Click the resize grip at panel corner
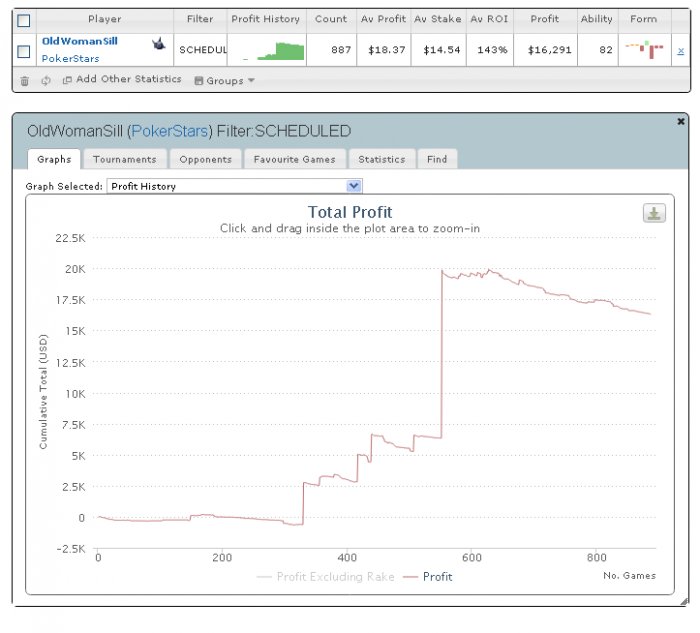Viewport: 700px width, 633px height. [684, 602]
